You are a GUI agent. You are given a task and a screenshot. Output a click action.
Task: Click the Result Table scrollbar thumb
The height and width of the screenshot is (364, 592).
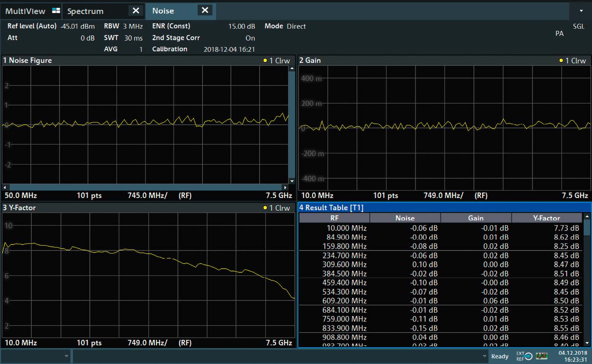pyautogui.click(x=587, y=227)
